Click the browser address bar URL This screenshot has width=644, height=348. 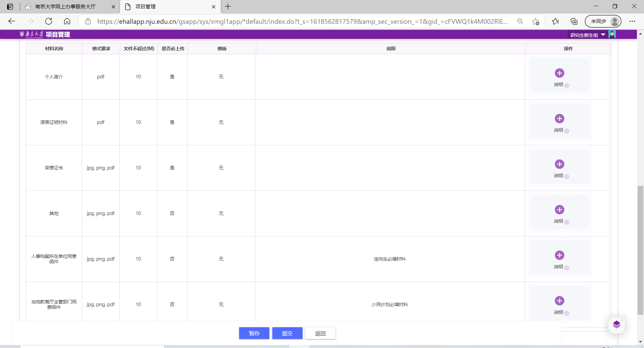point(302,21)
